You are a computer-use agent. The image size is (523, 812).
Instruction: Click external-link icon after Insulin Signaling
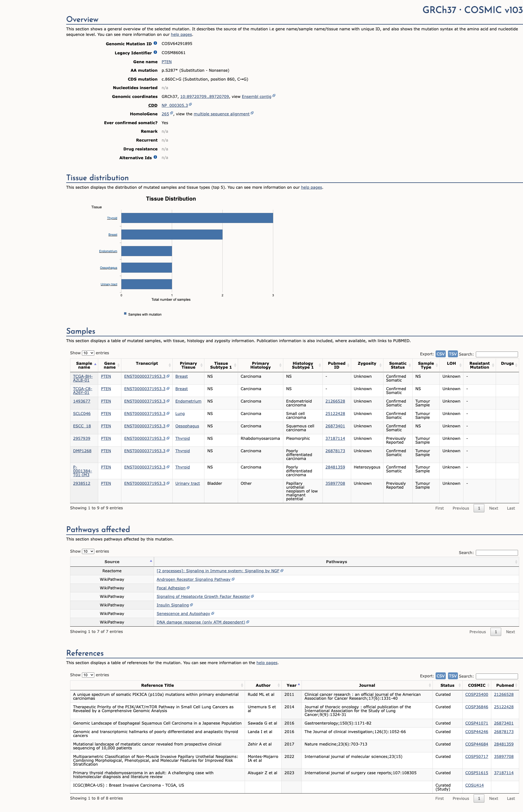pos(191,605)
